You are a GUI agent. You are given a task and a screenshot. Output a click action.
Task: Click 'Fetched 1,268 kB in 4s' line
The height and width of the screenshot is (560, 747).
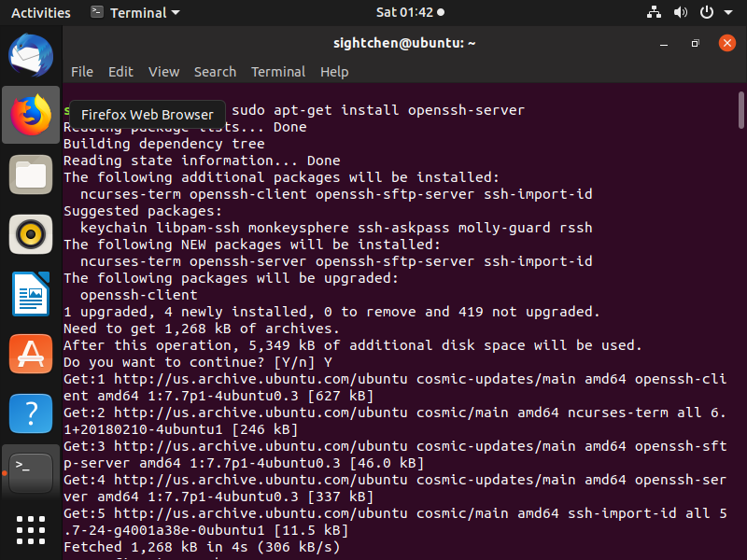(x=202, y=547)
